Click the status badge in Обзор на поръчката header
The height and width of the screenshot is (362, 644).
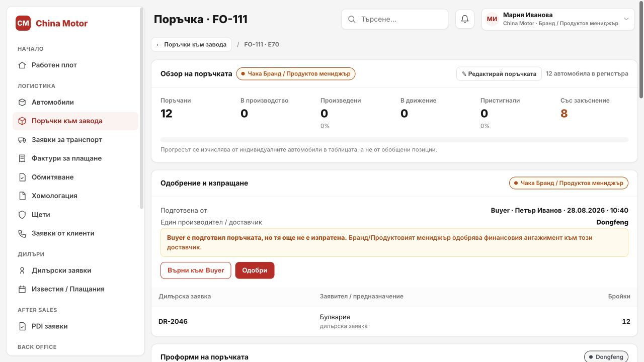296,74
